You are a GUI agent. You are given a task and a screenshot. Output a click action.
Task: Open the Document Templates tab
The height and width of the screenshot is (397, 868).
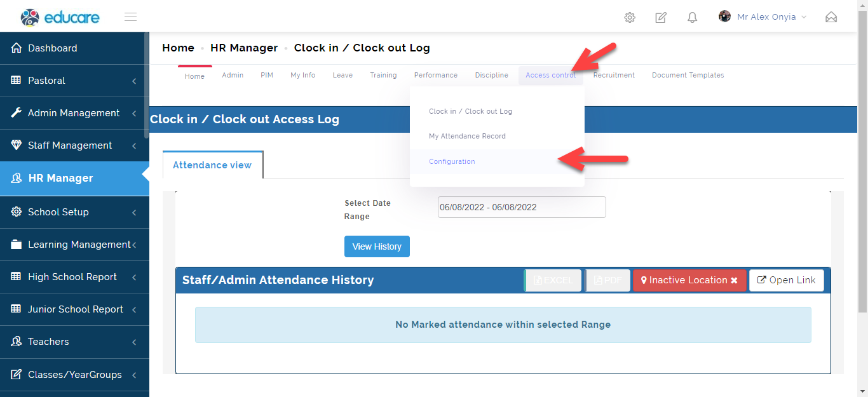[688, 75]
